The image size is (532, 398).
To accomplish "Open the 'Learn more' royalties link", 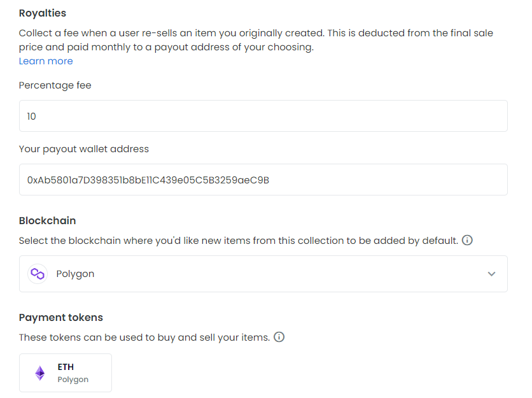I will 46,61.
